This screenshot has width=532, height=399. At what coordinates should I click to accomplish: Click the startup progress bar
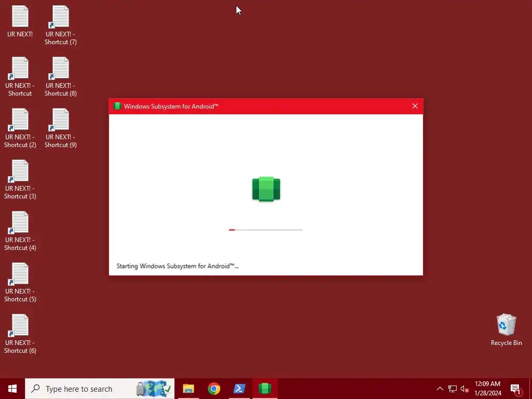click(x=265, y=230)
